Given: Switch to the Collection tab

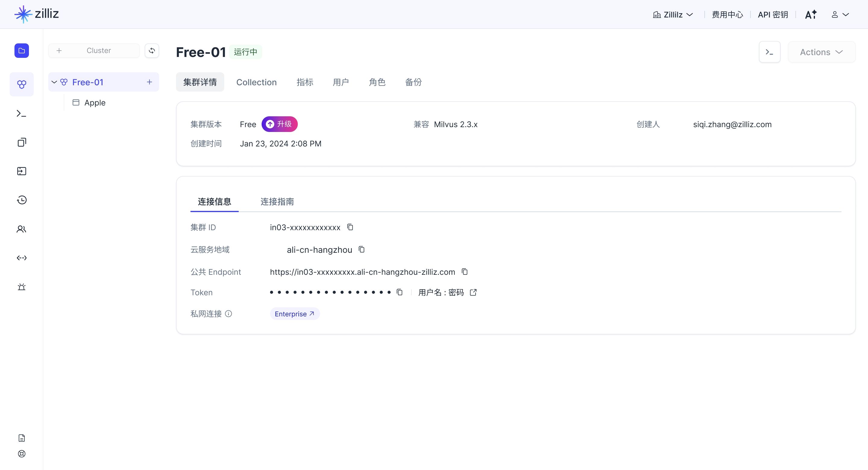Looking at the screenshot, I should 256,82.
